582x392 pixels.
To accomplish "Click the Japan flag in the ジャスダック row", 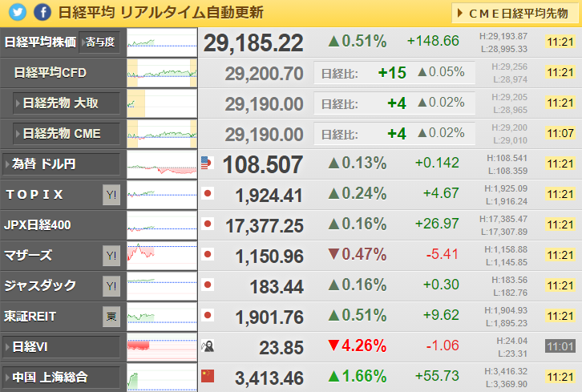I will [x=207, y=285].
